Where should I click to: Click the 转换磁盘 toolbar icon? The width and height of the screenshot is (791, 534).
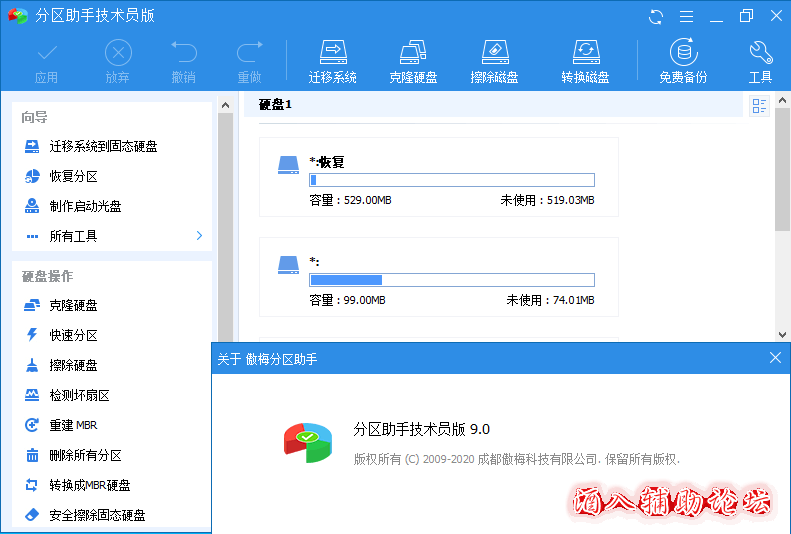coord(585,61)
